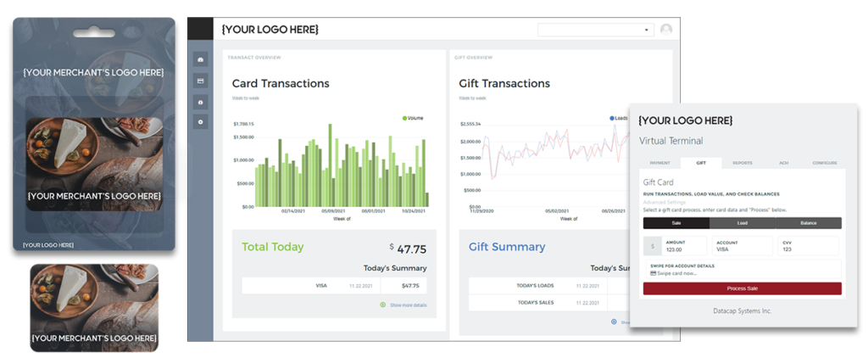The height and width of the screenshot is (358, 868).
Task: Click the GIFT OVERVIEW label
Action: click(x=473, y=58)
